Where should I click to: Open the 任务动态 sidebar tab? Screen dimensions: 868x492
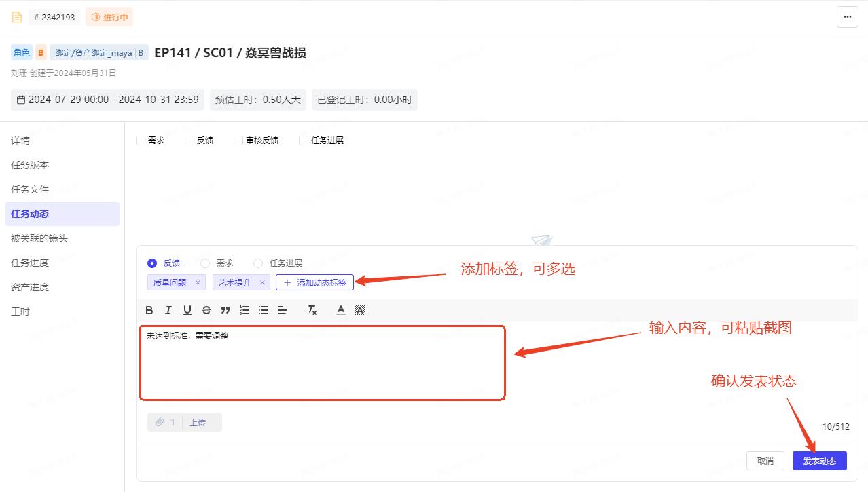pos(62,214)
